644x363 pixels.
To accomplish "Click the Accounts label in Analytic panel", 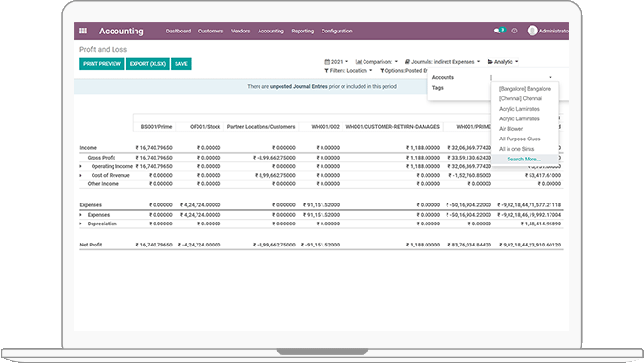I will tap(443, 77).
